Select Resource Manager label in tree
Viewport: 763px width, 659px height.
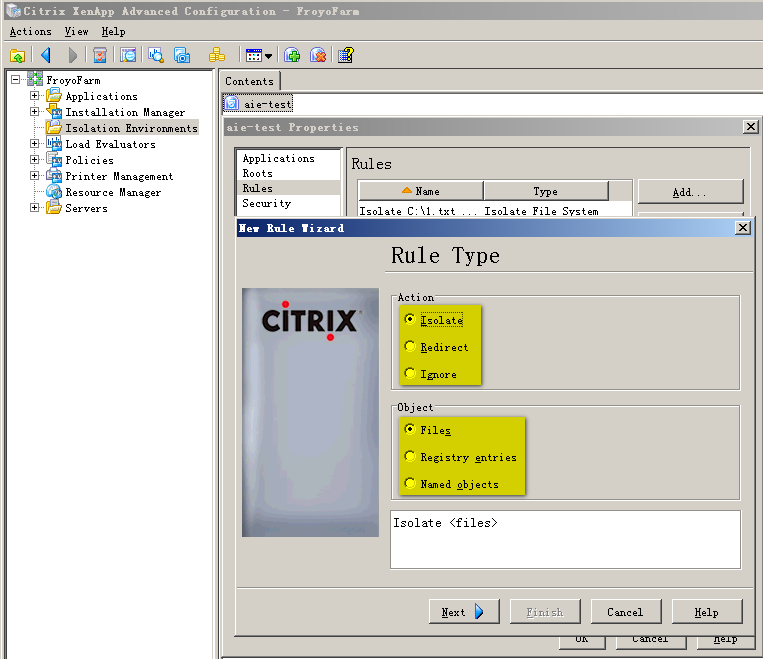pyautogui.click(x=113, y=192)
